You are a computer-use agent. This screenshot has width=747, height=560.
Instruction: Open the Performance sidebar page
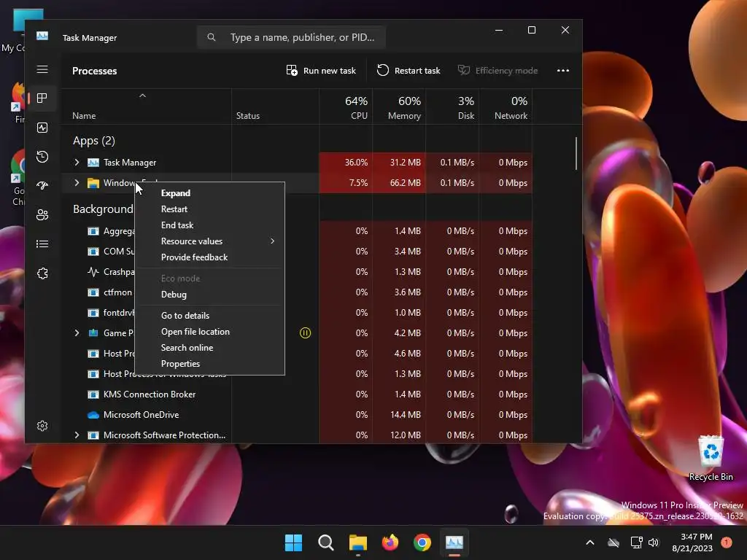tap(42, 128)
